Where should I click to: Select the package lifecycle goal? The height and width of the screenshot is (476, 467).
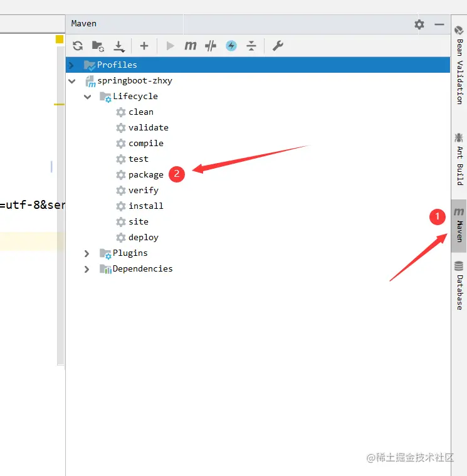coord(146,175)
